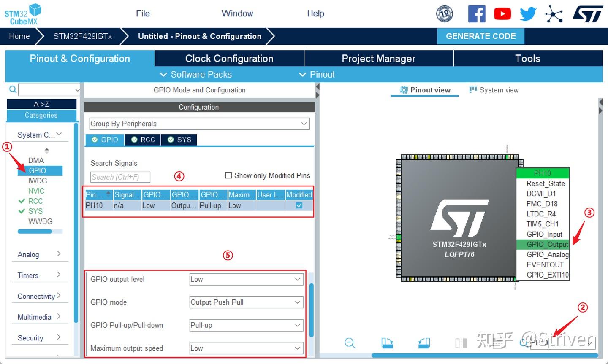The height and width of the screenshot is (364, 608).
Task: Open the Facebook page icon
Action: (477, 14)
